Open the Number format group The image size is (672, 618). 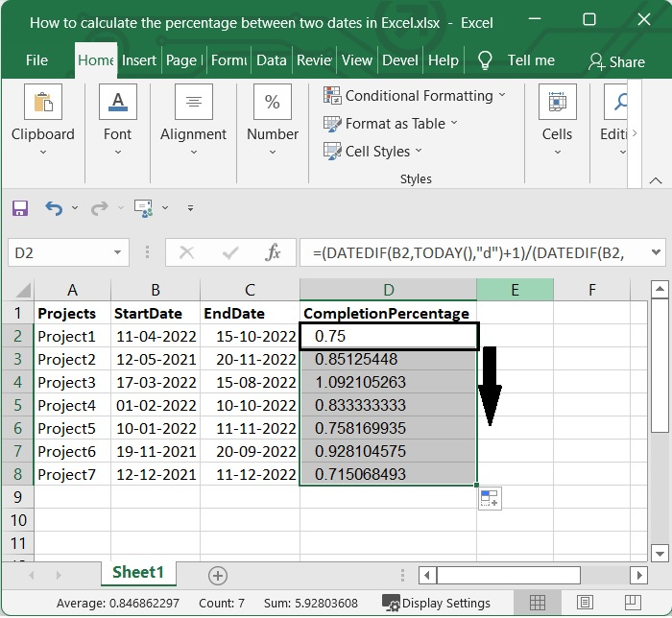tap(273, 120)
